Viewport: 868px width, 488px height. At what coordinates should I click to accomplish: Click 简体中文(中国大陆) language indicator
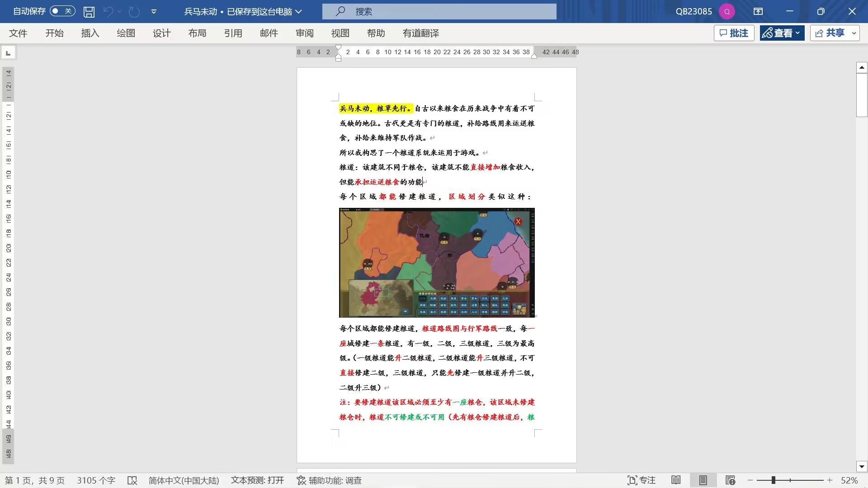pyautogui.click(x=184, y=480)
